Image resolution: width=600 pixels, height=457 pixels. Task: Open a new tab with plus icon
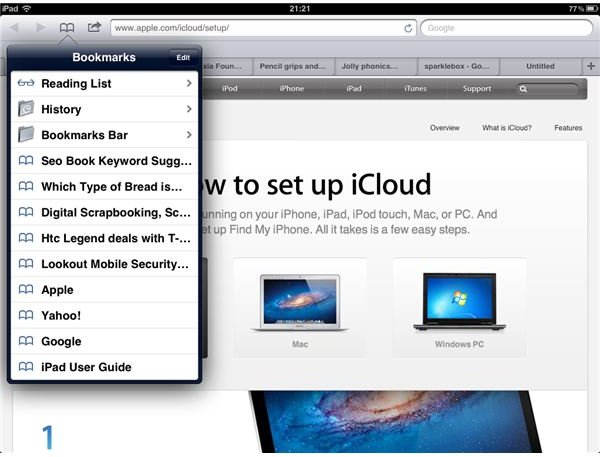[591, 66]
